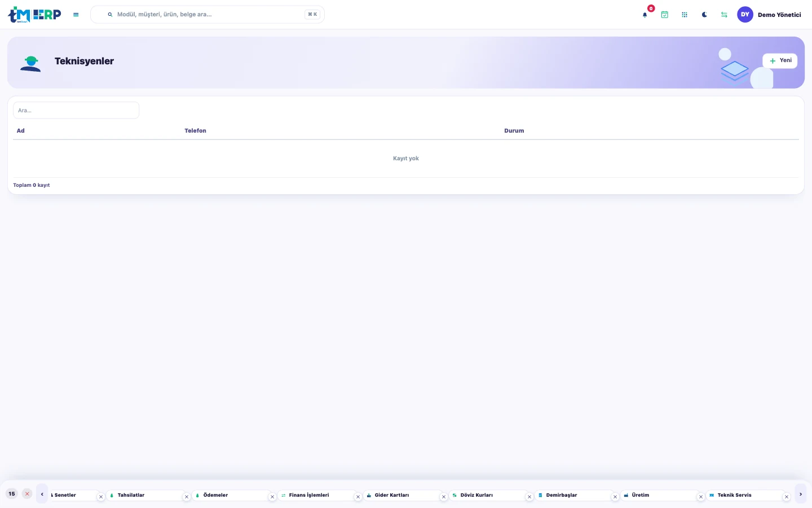
Task: Open the notifications bell
Action: [645, 15]
